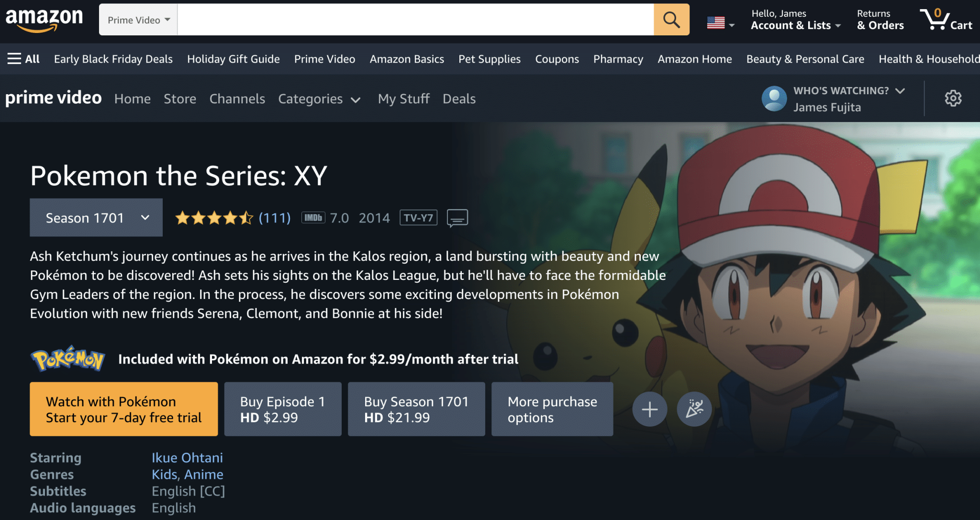This screenshot has height=520, width=980.
Task: Open the All hamburger menu
Action: click(22, 58)
